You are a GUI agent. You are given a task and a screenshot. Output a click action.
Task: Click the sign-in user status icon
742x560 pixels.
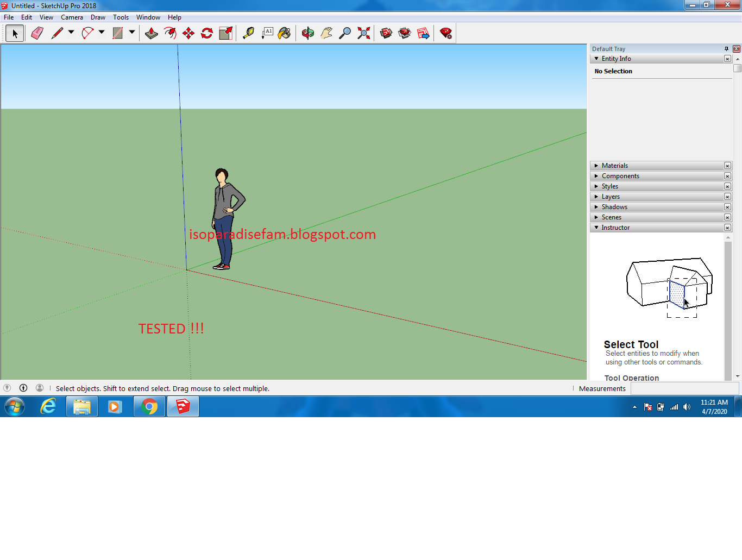click(x=40, y=388)
